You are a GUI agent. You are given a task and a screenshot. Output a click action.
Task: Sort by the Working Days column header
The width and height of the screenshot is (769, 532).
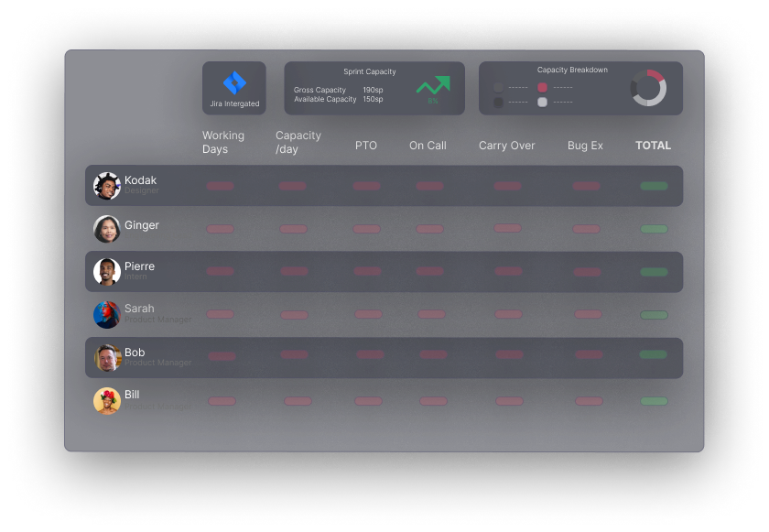point(223,142)
